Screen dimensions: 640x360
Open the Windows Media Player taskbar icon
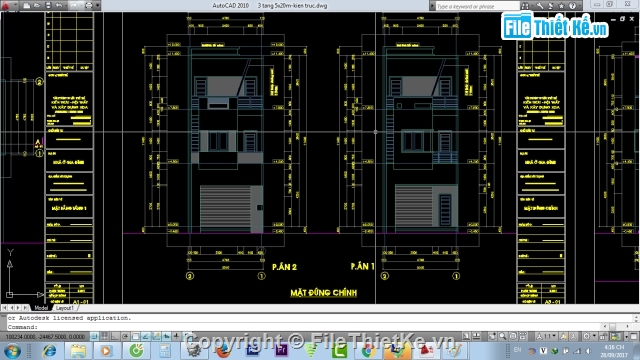pos(106,351)
